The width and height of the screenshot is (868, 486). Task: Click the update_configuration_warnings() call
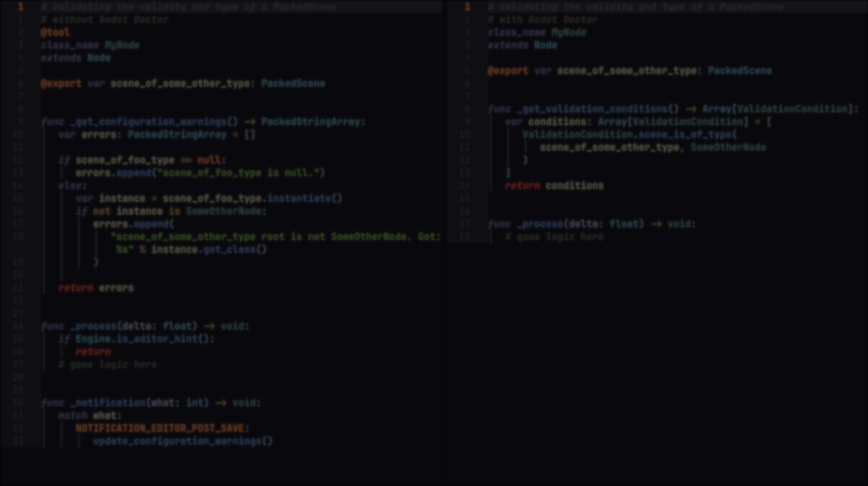coord(183,441)
